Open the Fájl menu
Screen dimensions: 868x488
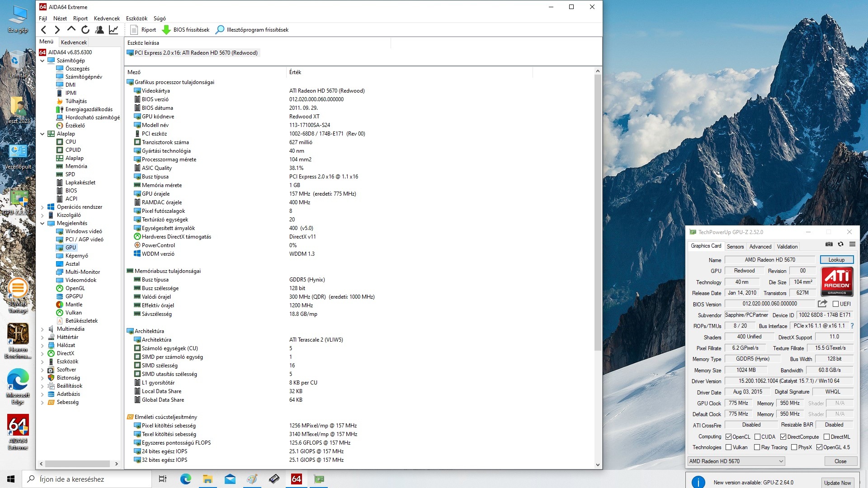click(43, 19)
